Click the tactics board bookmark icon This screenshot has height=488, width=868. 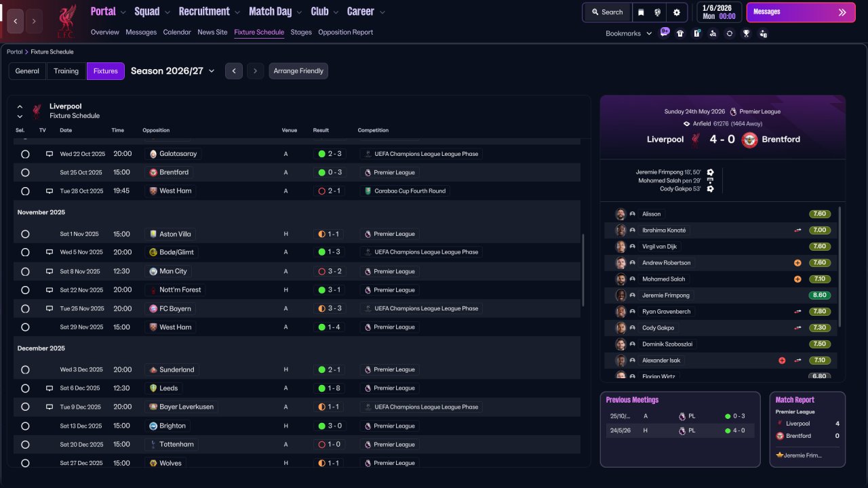pos(696,33)
